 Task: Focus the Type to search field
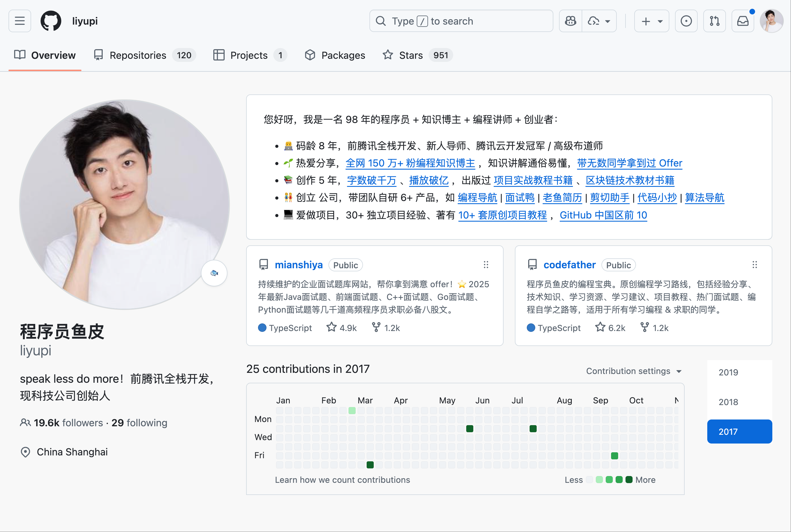461,21
